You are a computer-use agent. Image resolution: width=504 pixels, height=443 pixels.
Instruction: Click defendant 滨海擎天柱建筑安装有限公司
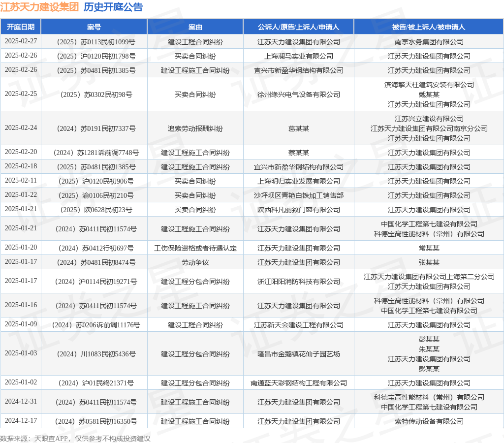click(429, 85)
